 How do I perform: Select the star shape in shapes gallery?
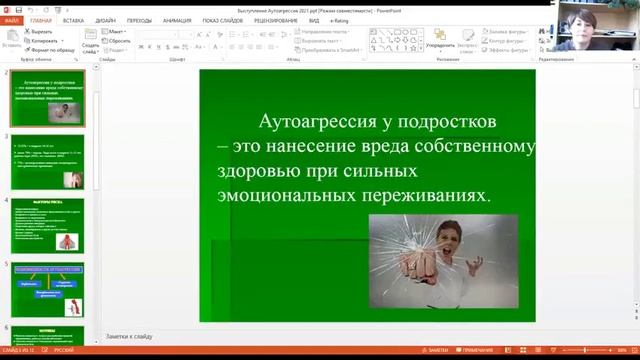coord(413,48)
